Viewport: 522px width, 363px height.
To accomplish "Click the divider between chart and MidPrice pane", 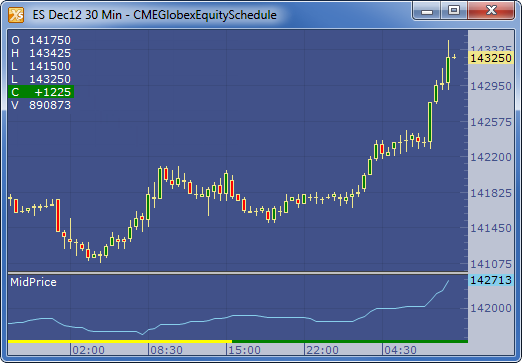I will 238,273.
